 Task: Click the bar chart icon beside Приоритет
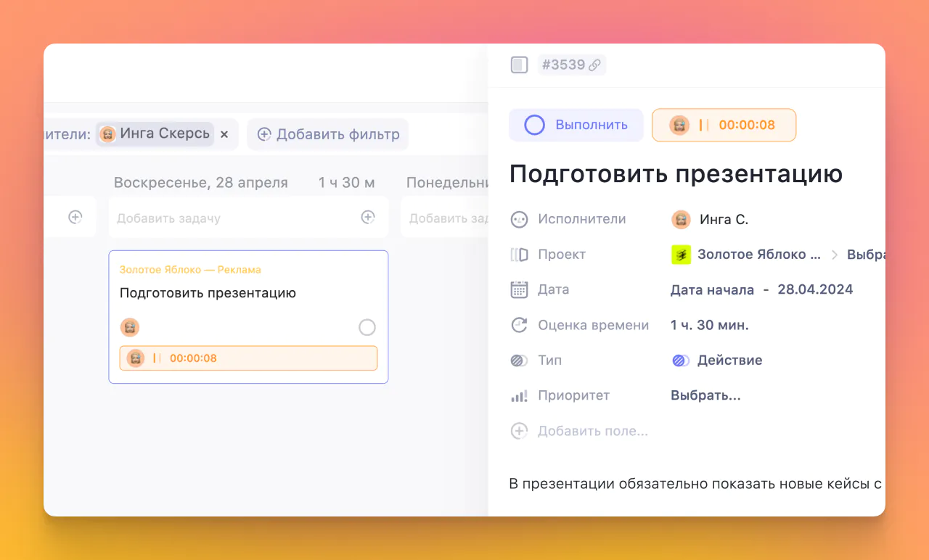pos(519,395)
